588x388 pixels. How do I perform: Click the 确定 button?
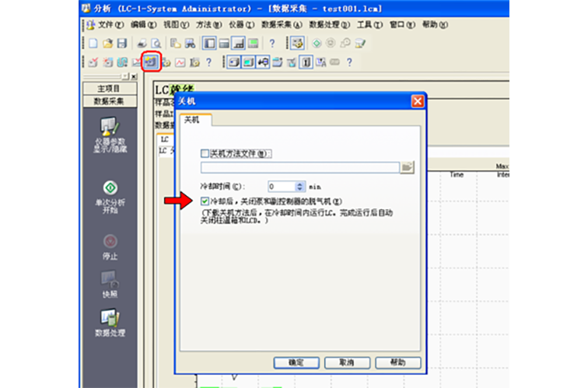[296, 362]
